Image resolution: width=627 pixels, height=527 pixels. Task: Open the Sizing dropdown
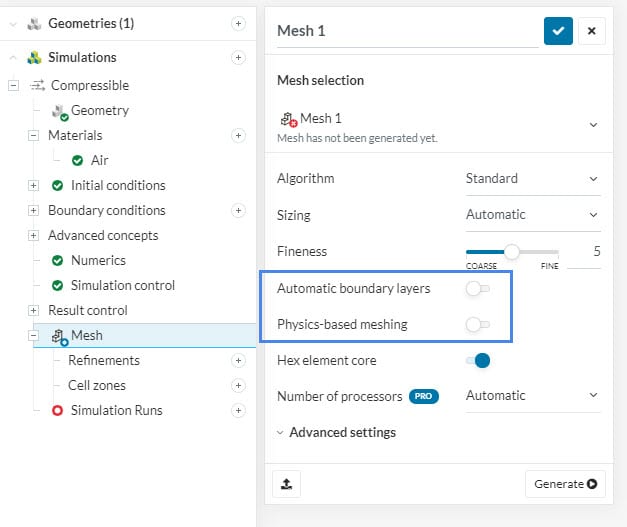point(532,214)
